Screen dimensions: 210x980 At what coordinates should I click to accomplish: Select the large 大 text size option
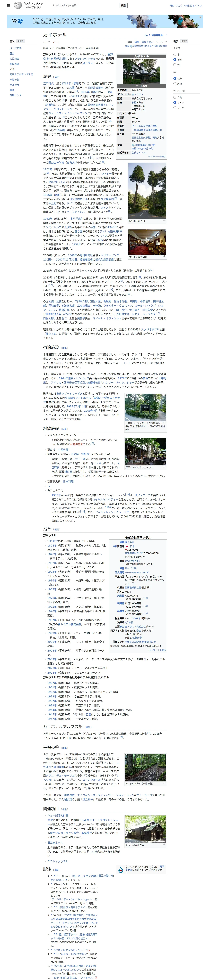[175, 65]
